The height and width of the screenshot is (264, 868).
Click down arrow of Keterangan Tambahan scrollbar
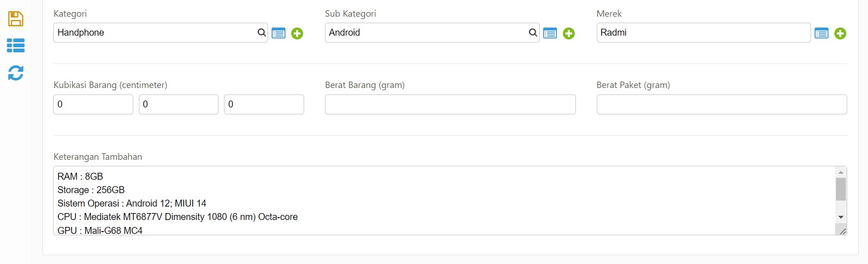click(x=841, y=217)
